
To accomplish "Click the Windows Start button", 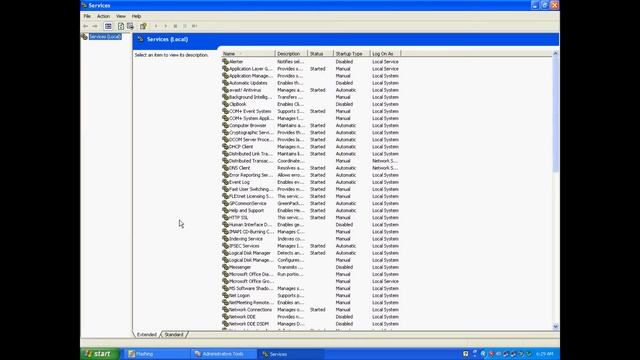I will [x=100, y=354].
